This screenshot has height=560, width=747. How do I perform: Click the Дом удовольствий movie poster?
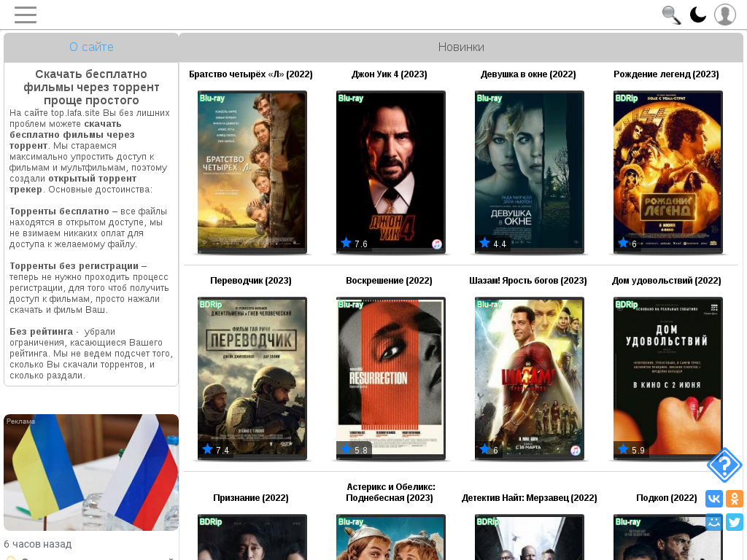pyautogui.click(x=668, y=378)
